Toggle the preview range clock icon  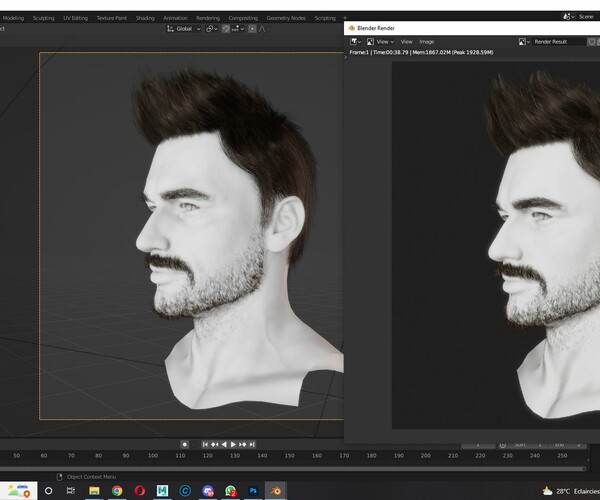point(502,445)
